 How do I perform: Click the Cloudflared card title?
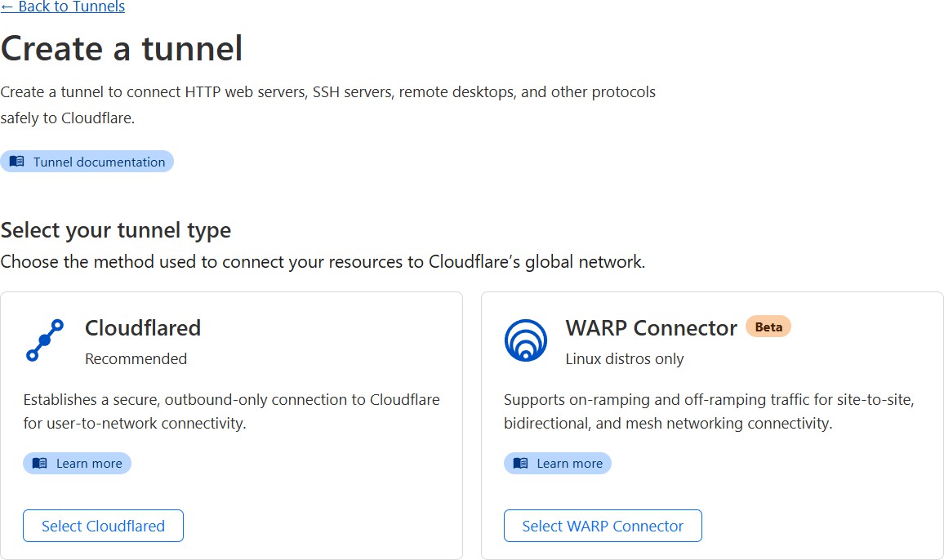143,328
